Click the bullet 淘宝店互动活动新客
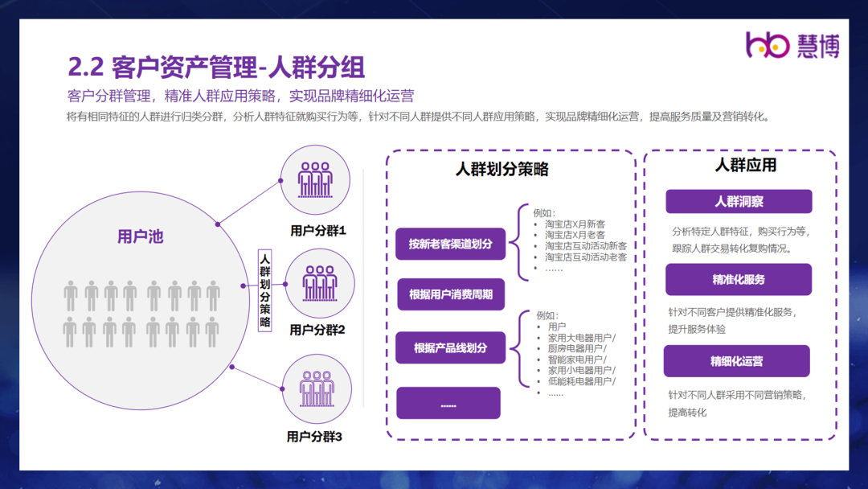Viewport: 868px width, 489px height. (586, 246)
